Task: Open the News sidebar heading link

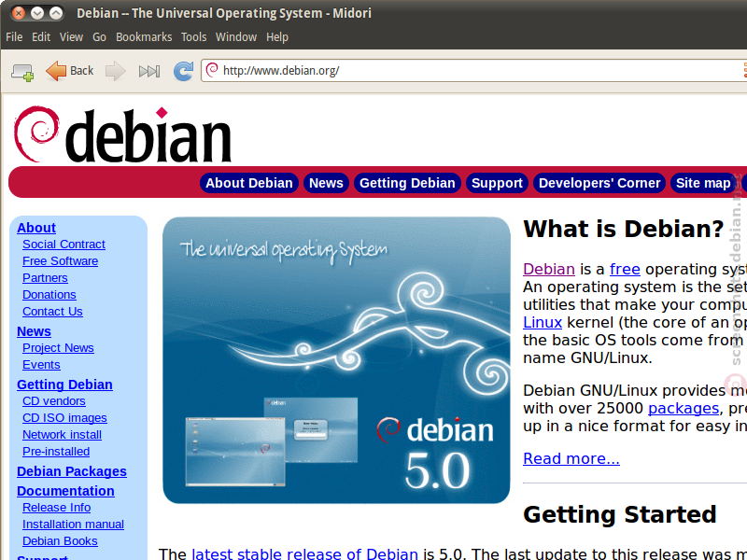Action: tap(34, 331)
